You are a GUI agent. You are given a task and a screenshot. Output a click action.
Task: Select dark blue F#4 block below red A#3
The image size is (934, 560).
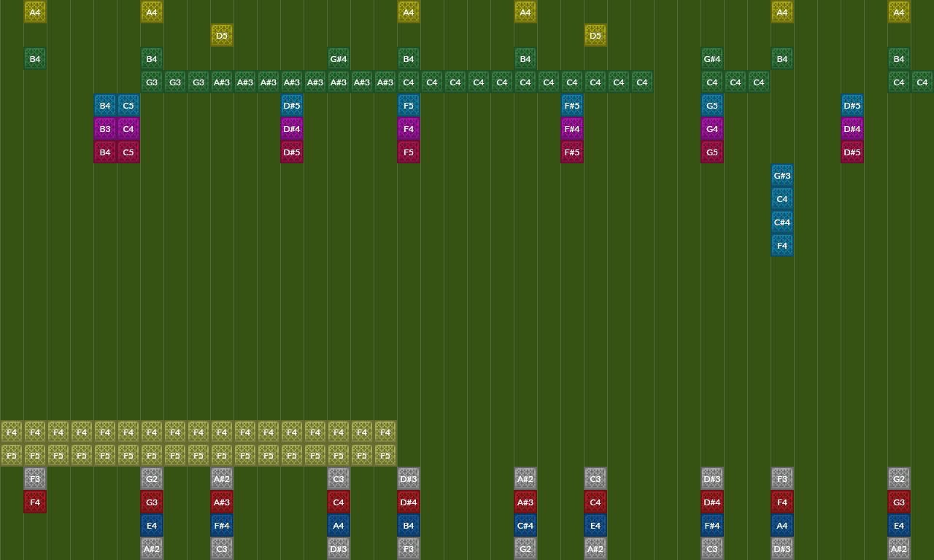point(222,525)
